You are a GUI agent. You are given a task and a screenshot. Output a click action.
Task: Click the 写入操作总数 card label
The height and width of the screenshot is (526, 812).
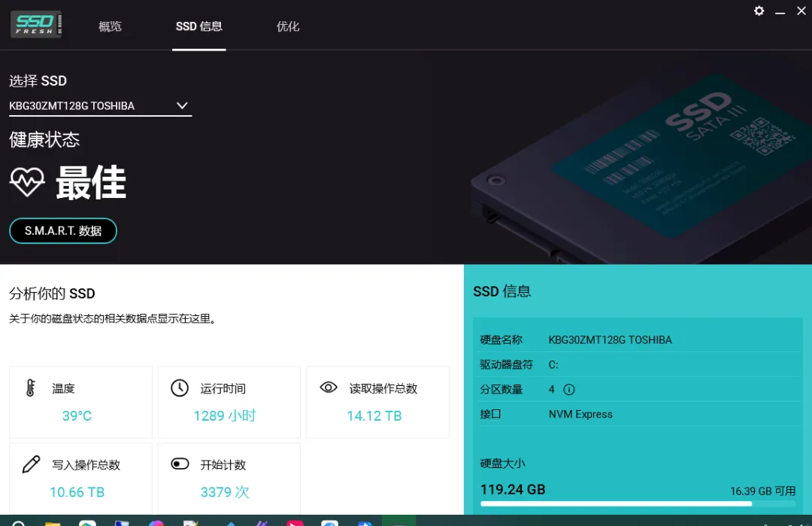pos(86,465)
